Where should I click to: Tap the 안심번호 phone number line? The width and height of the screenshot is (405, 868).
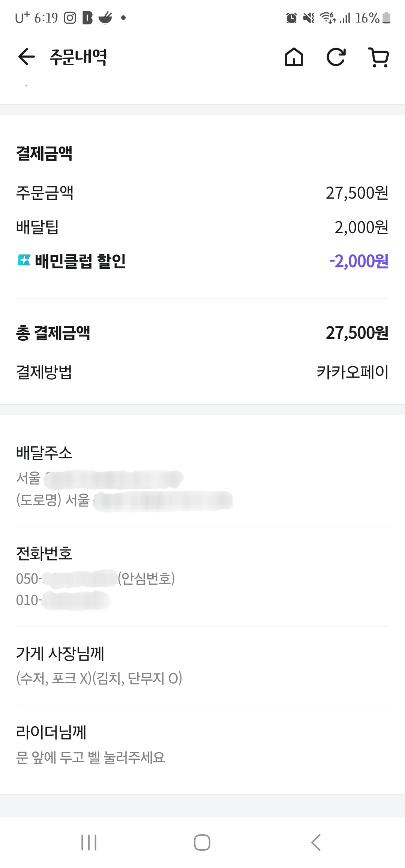95,579
